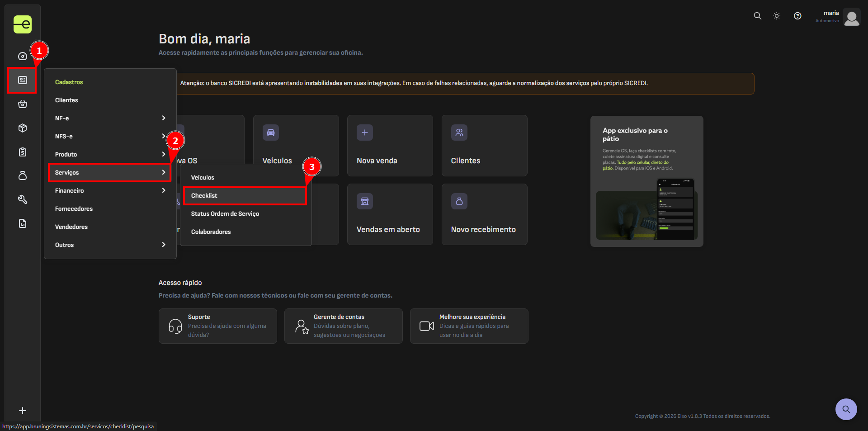
Task: Open the dashboard gauge sidebar icon
Action: (x=23, y=56)
